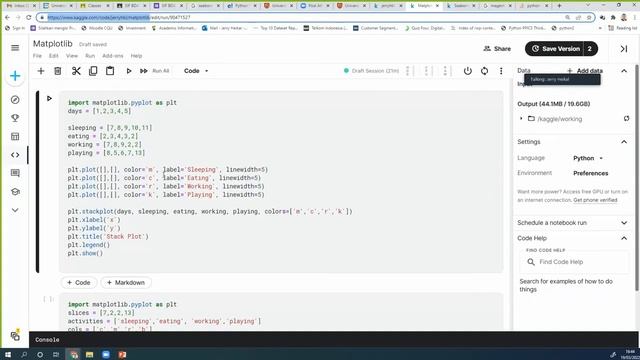
Task: Expand the /kaggle/working folder tree arrow
Action: click(x=521, y=119)
